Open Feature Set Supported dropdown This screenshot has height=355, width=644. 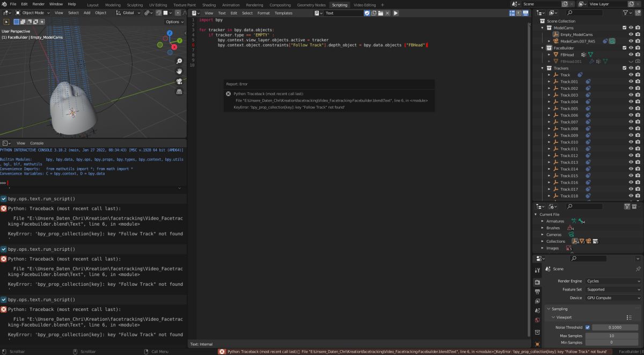(x=613, y=289)
